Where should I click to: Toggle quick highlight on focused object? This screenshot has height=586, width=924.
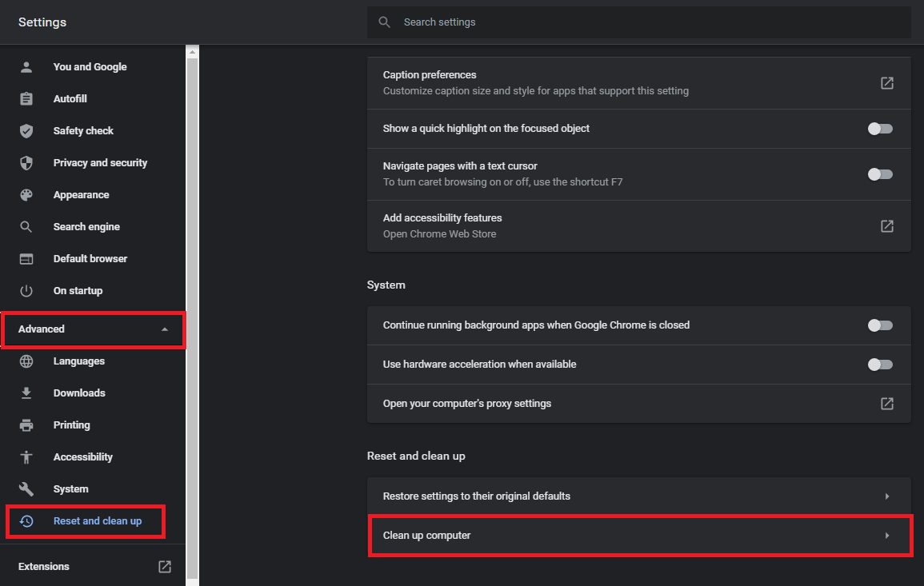880,129
